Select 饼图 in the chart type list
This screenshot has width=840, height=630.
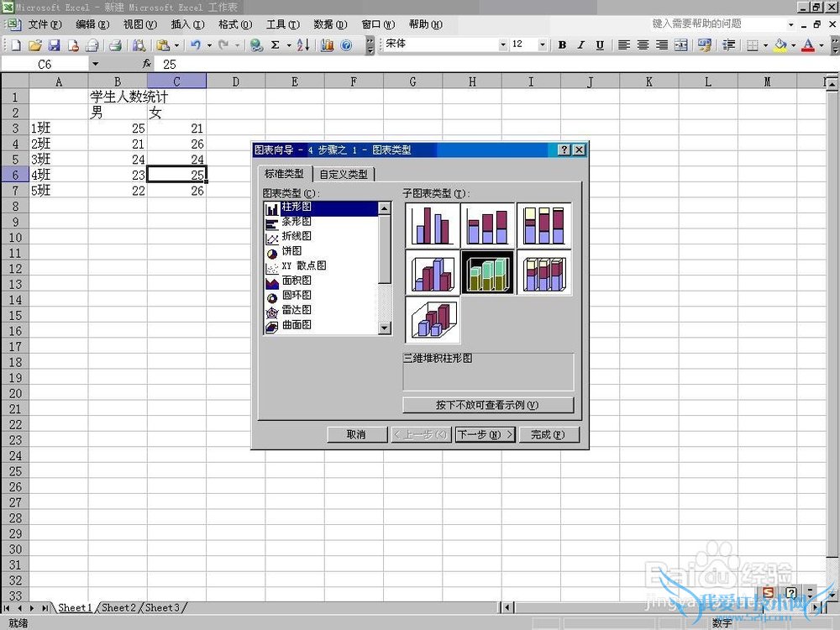tap(291, 251)
